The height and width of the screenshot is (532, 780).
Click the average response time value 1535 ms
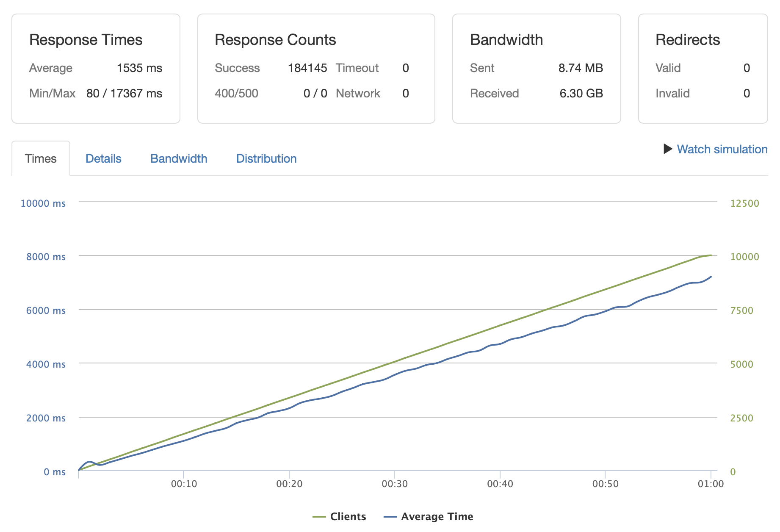139,68
